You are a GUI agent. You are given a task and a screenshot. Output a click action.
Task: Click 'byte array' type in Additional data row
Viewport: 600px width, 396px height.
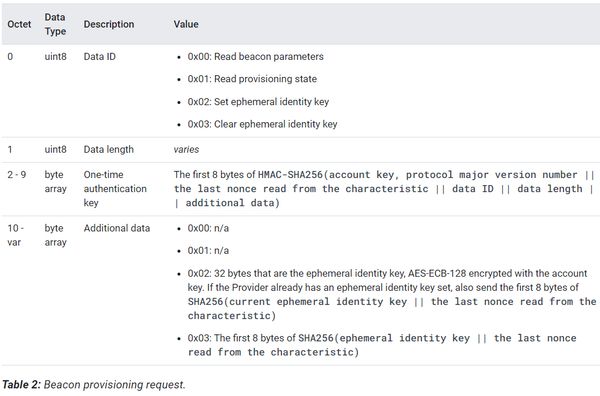pos(55,235)
